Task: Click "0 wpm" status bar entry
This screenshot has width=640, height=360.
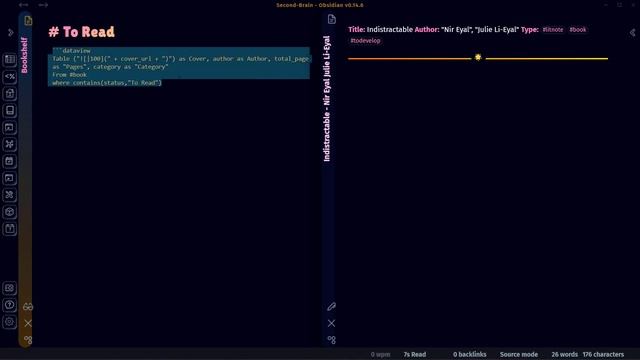Action: [x=380, y=354]
